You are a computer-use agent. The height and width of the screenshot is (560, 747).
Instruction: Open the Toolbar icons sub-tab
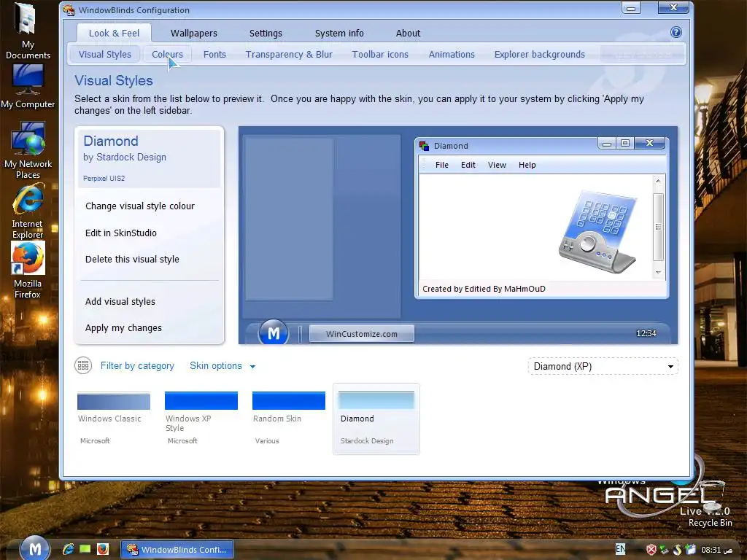click(x=380, y=54)
